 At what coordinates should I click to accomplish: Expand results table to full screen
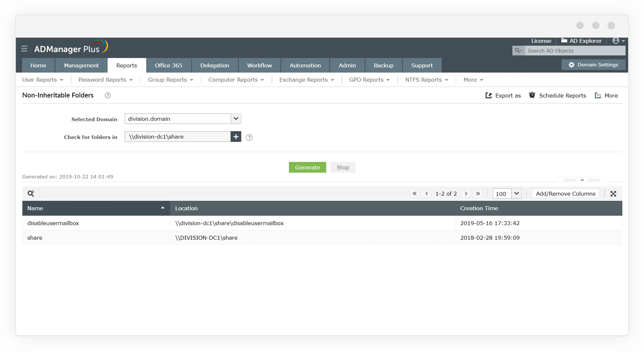point(613,194)
